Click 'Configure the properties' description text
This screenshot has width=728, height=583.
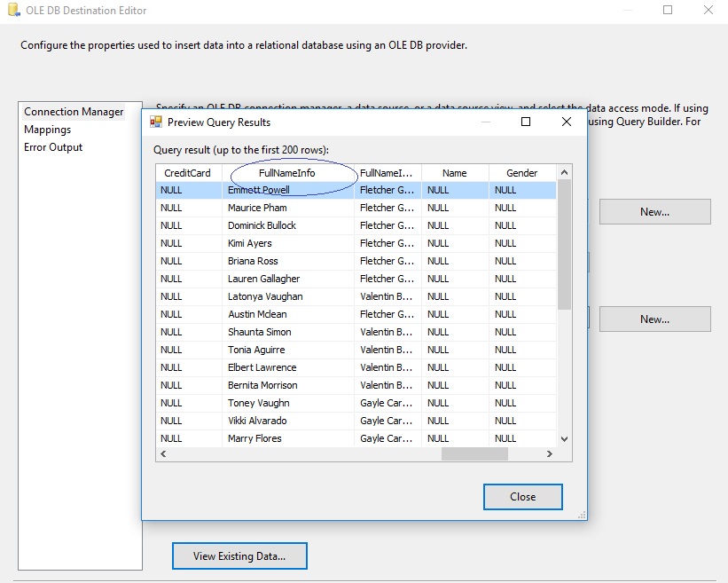244,45
